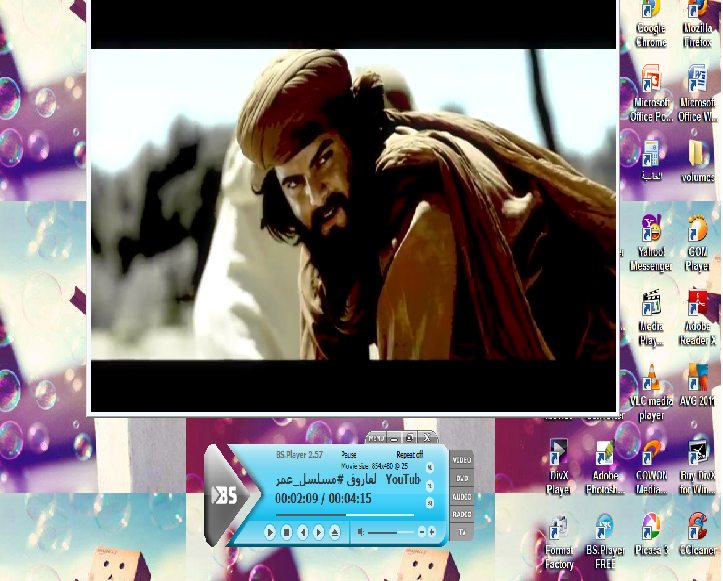Open the Google Chrome desktop shortcut
This screenshot has width=723, height=581.
pyautogui.click(x=651, y=24)
